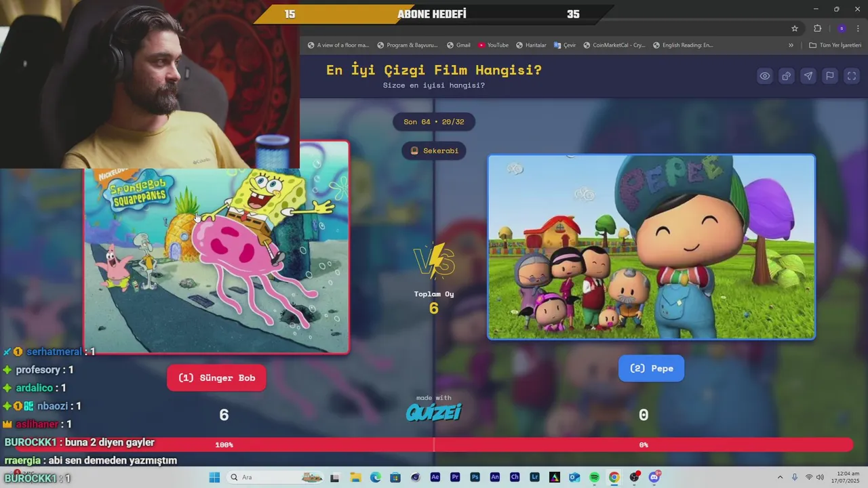Viewport: 868px width, 488px height.
Task: Open Task View on the taskbar
Action: [334, 477]
